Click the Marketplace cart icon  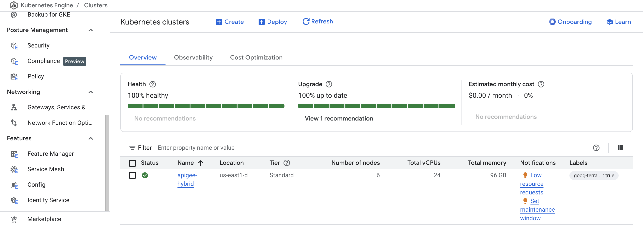(14, 219)
